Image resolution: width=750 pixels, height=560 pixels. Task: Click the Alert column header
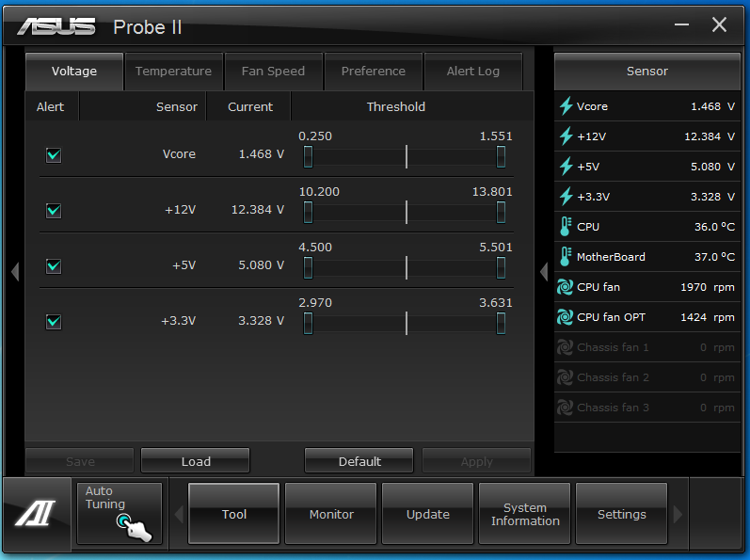click(50, 106)
